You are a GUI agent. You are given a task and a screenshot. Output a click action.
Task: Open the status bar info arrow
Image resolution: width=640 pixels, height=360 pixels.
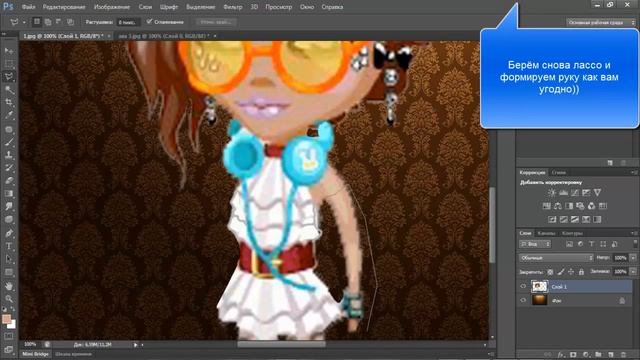(136, 345)
